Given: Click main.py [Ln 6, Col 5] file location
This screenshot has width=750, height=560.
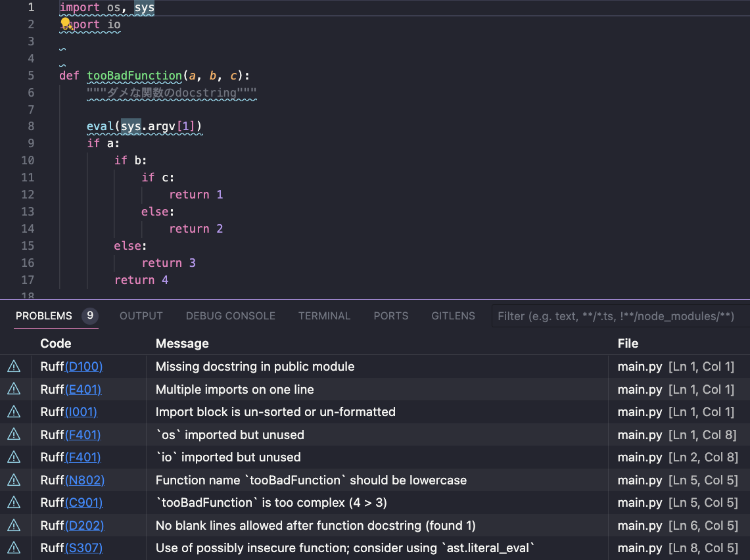Looking at the screenshot, I should (677, 526).
